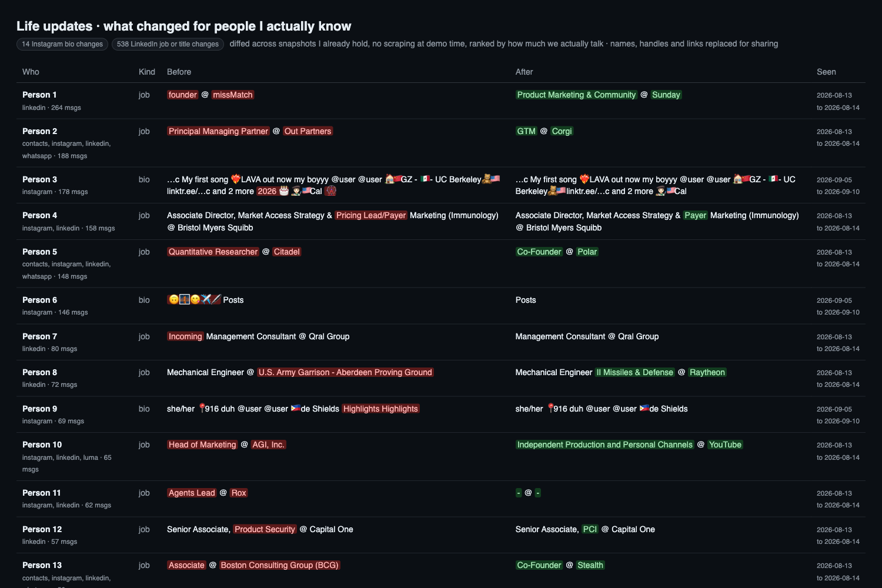This screenshot has height=588, width=882.
Task: Click the red 'Out Partners' tag
Action: [308, 131]
